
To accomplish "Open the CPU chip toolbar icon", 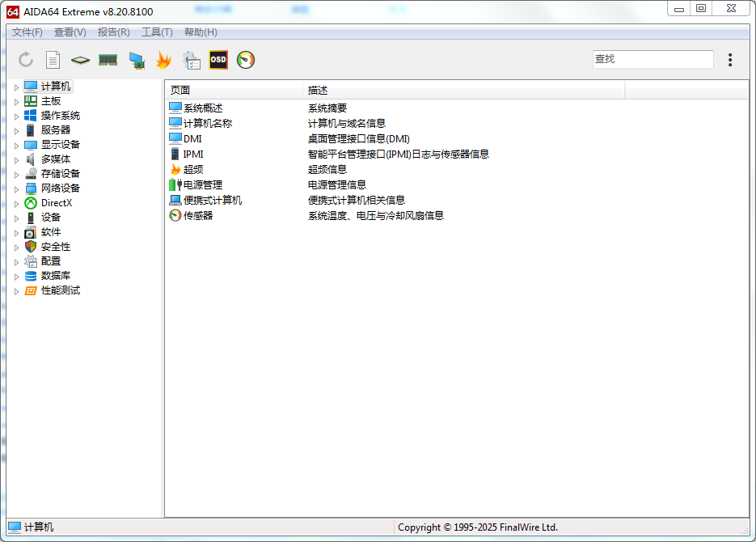I will tap(80, 60).
